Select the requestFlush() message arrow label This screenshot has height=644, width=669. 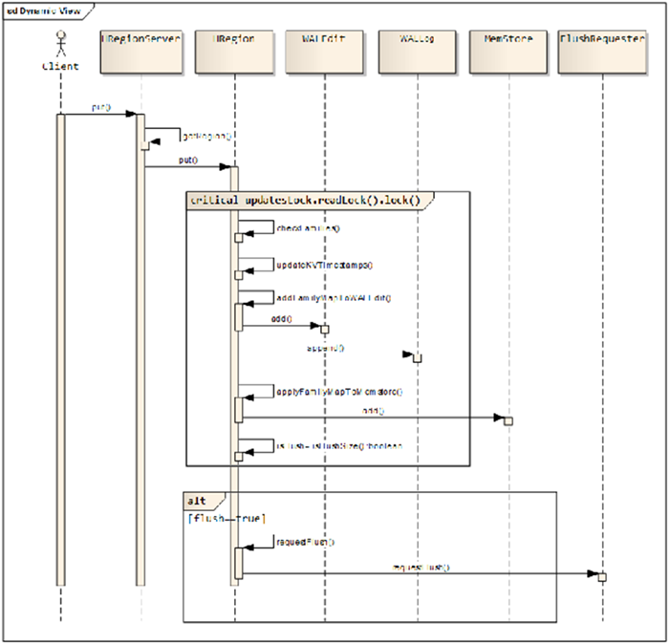(421, 568)
